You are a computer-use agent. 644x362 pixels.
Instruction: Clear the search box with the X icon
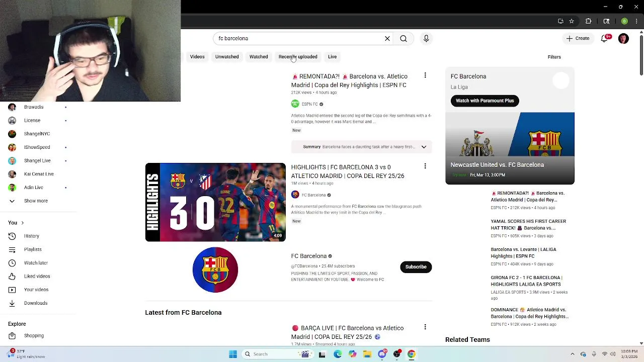387,38
